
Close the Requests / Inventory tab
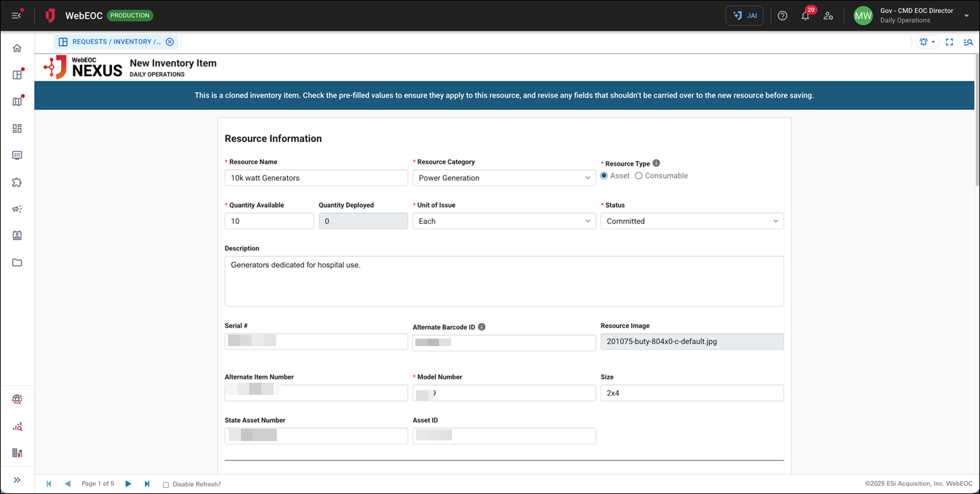point(170,42)
